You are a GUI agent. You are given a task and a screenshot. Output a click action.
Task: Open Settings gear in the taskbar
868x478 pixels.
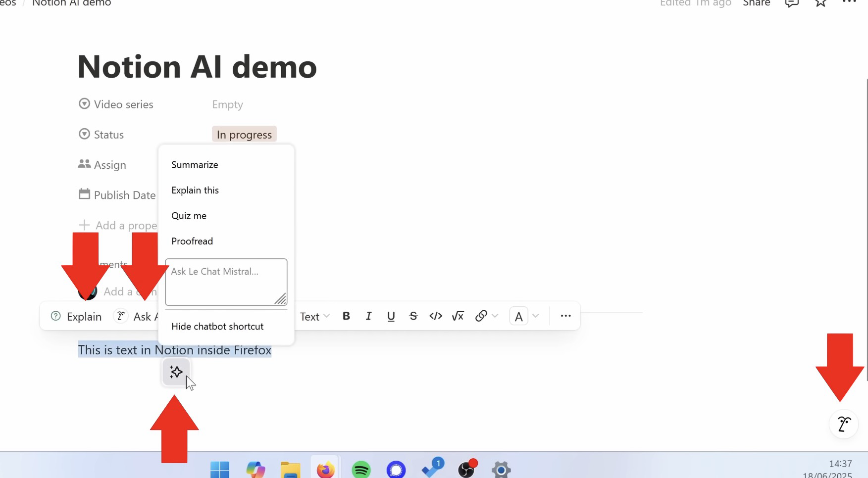(x=501, y=469)
